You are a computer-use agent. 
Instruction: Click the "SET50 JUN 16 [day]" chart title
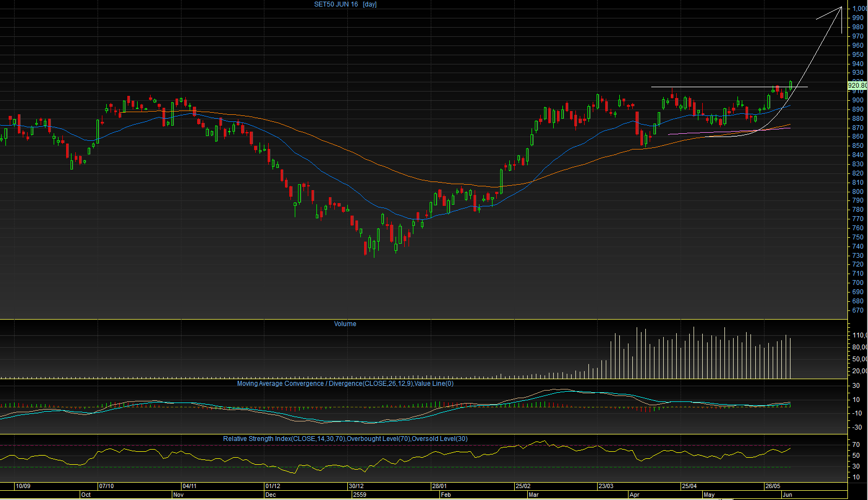(x=345, y=4)
